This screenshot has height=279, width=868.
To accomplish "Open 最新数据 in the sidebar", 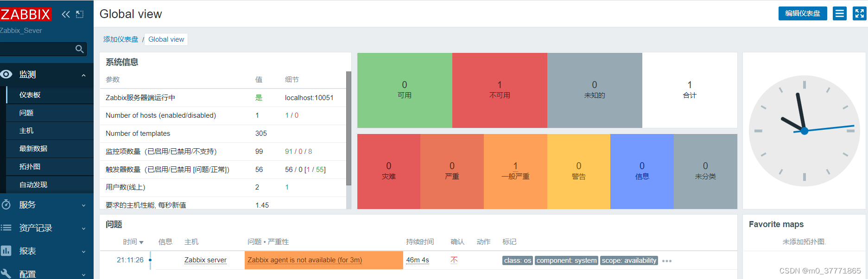I will [x=50, y=149].
